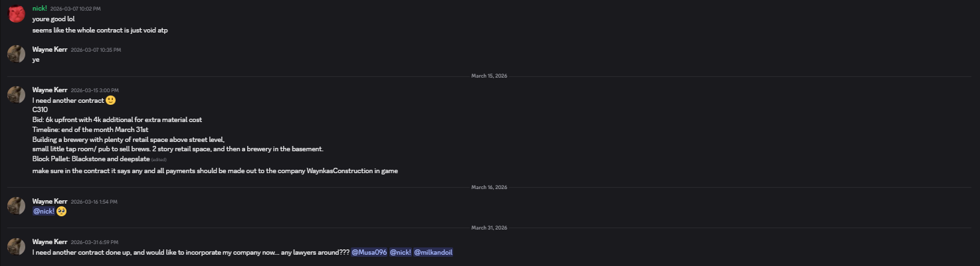Open the @milkandoil mention
Screen dimensions: 980x266
click(433, 252)
